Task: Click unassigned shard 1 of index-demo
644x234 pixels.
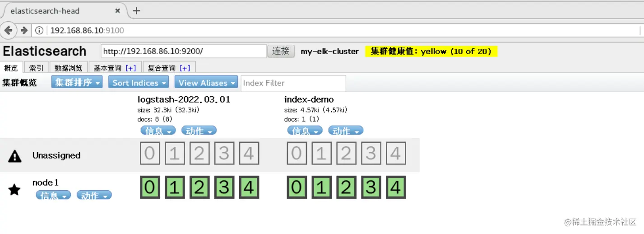Action: [x=321, y=153]
